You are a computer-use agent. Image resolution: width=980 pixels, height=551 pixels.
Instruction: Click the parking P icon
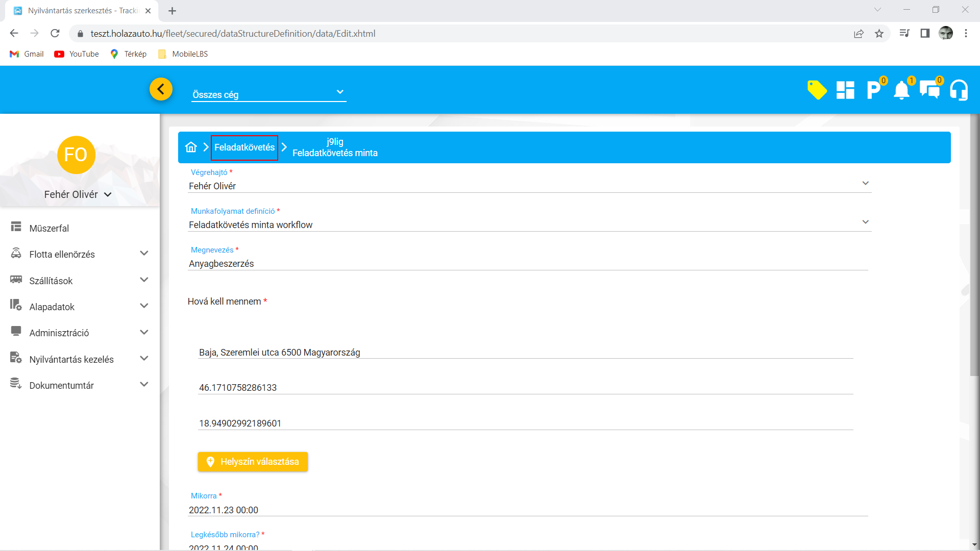pyautogui.click(x=873, y=90)
